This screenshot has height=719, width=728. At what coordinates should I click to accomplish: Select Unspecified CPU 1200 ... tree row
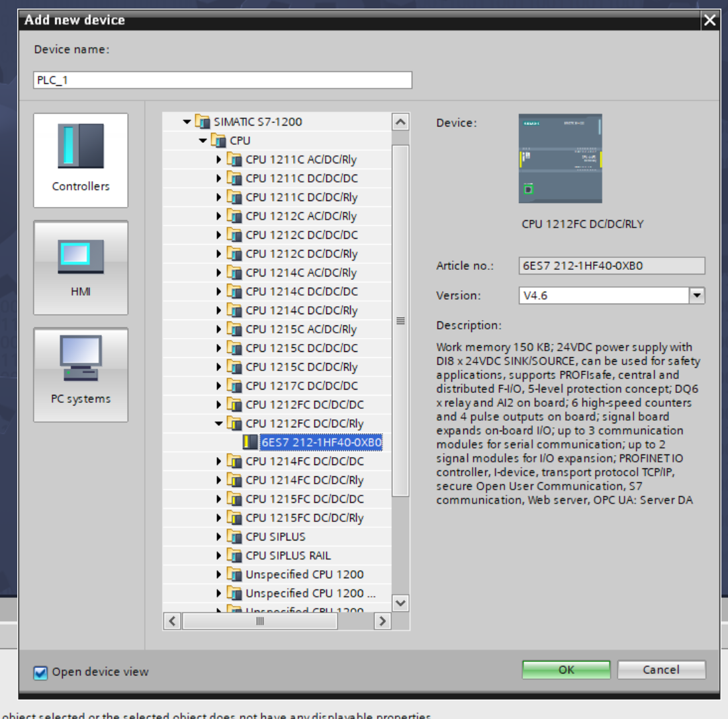[277, 593]
